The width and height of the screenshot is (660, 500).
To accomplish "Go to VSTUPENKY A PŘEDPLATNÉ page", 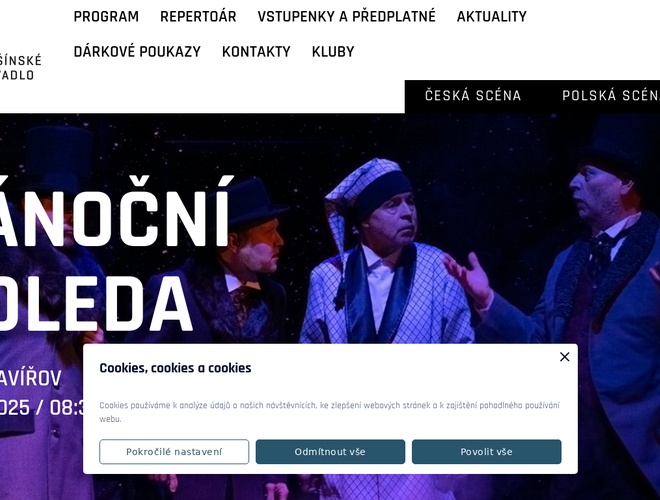I will pos(346,17).
